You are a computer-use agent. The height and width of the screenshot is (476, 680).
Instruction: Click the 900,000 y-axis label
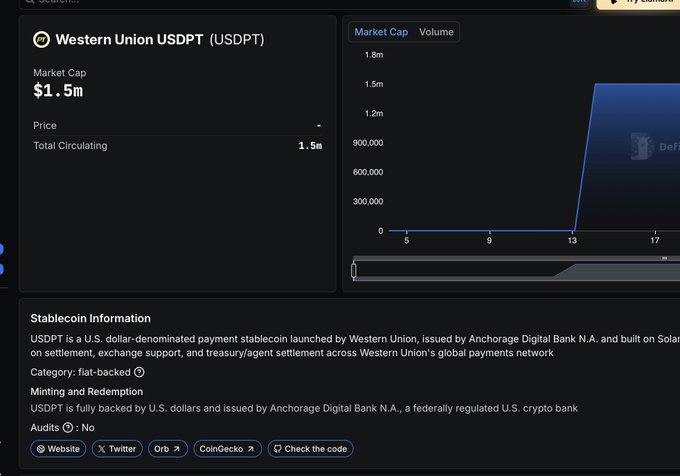point(368,143)
